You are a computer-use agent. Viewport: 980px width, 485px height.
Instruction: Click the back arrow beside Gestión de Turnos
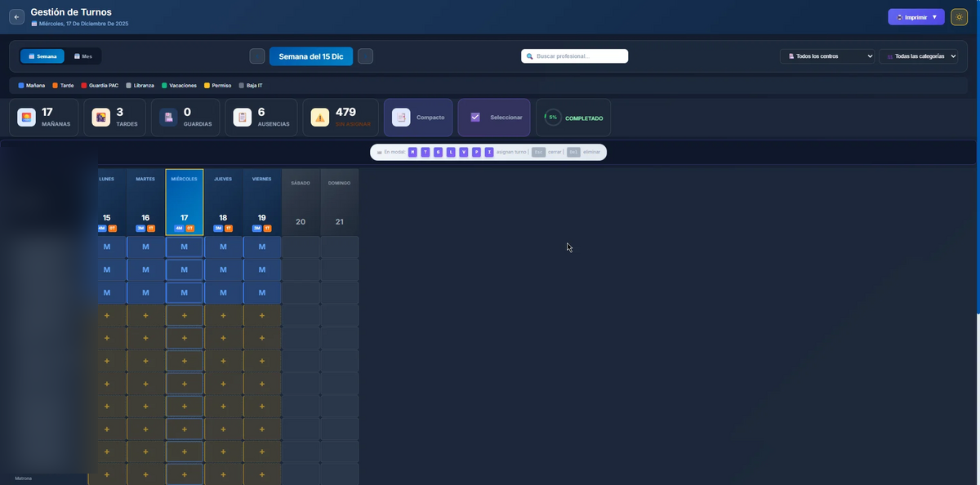[16, 17]
